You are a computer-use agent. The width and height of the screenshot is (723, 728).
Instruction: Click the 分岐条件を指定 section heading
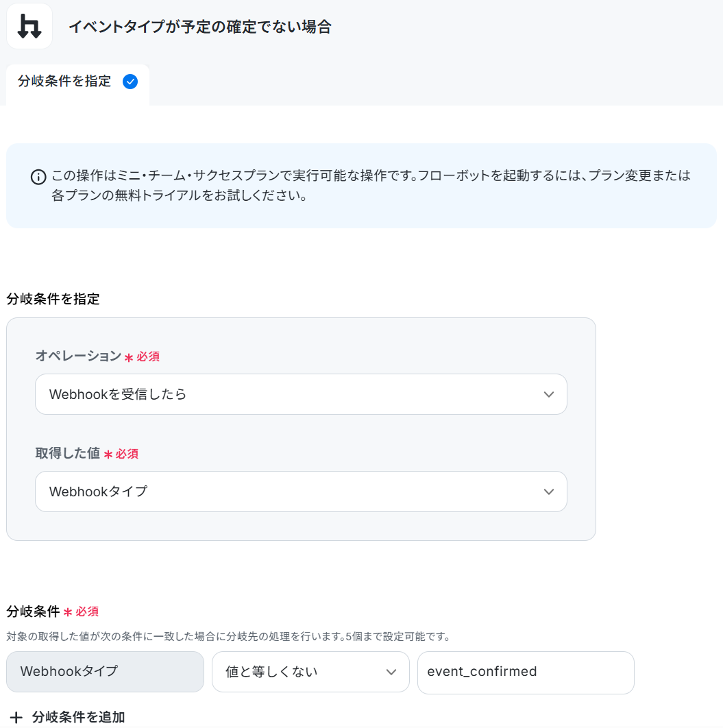point(53,299)
